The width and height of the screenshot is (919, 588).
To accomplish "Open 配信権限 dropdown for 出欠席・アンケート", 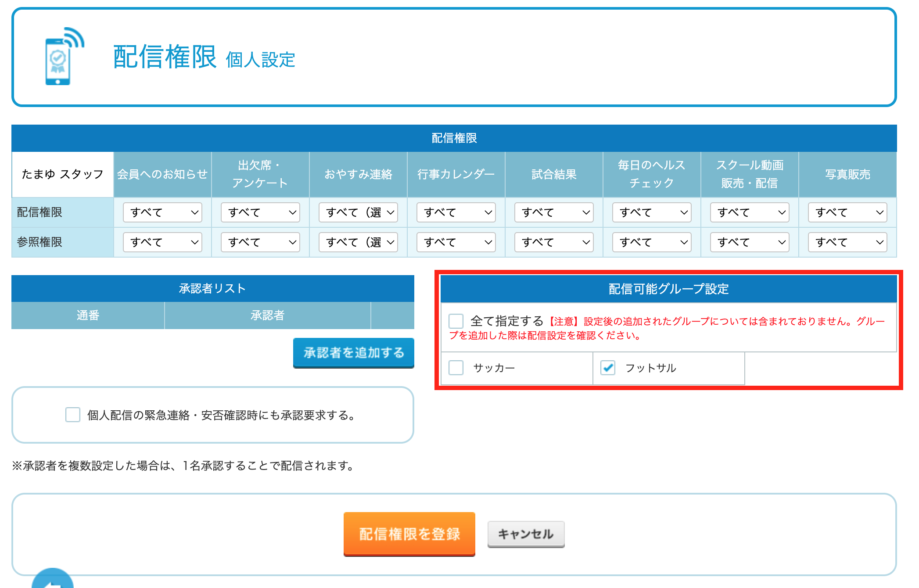I will [x=260, y=212].
